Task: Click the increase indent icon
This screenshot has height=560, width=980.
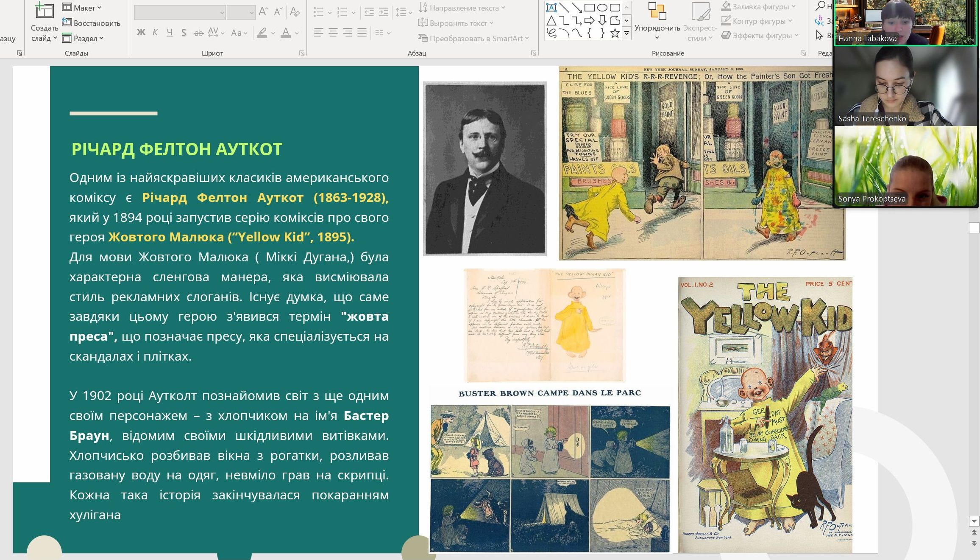Action: [384, 12]
